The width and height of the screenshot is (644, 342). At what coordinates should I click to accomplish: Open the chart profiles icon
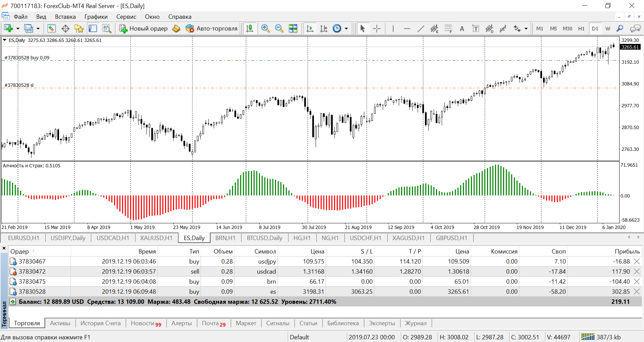pyautogui.click(x=29, y=28)
